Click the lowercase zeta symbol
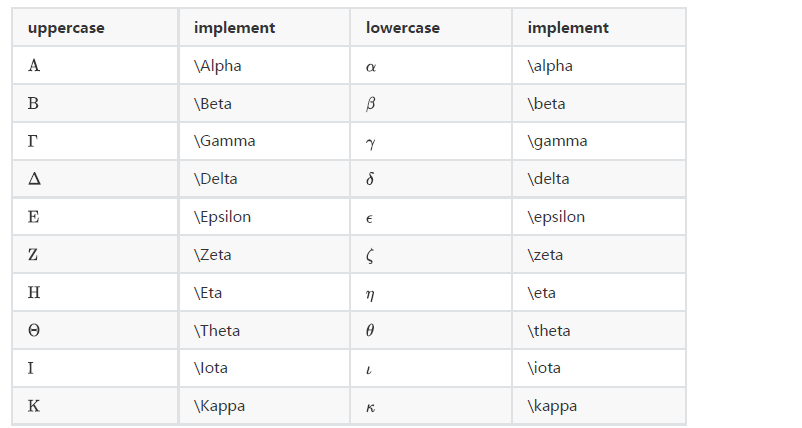This screenshot has width=802, height=428. pyautogui.click(x=370, y=255)
